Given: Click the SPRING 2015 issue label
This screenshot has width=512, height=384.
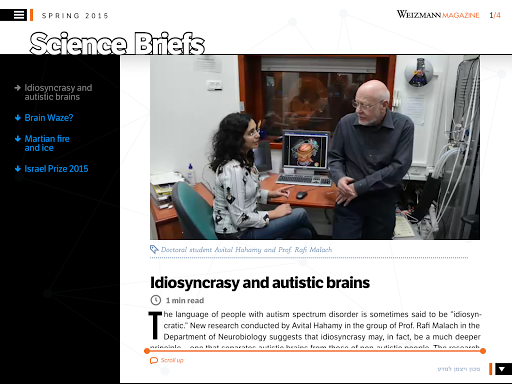Looking at the screenshot, I should coord(75,16).
